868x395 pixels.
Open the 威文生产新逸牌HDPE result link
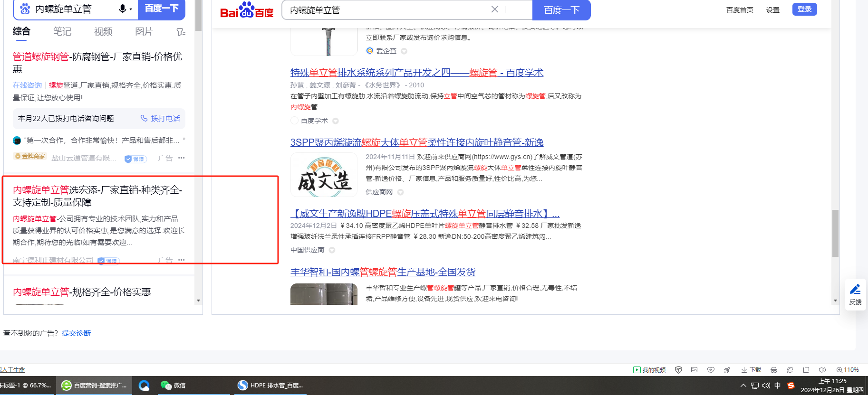[425, 214]
